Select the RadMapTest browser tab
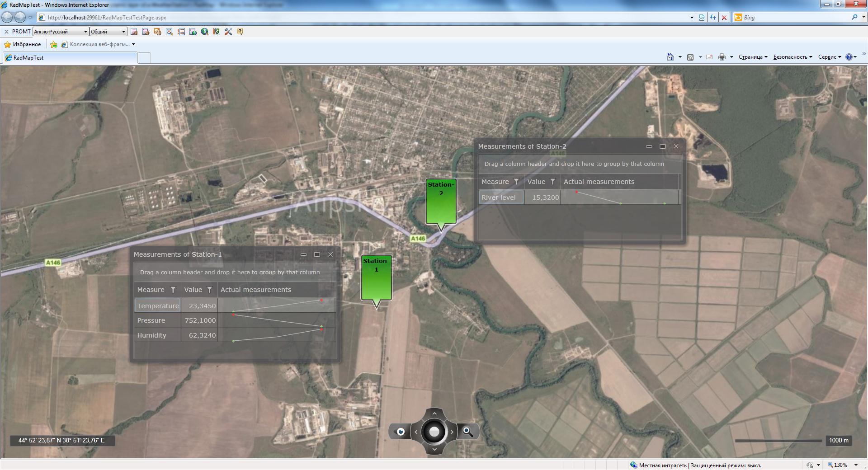This screenshot has width=868, height=470. tap(70, 58)
